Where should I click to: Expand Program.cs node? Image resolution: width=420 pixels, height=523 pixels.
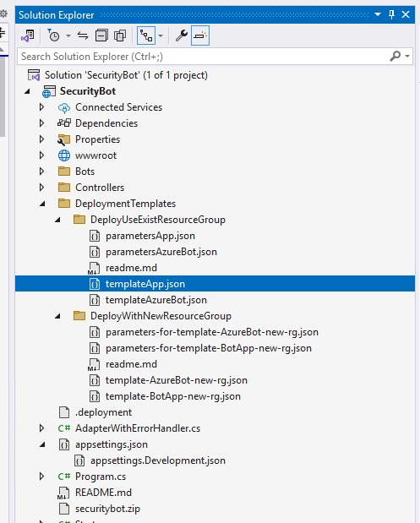click(x=41, y=476)
